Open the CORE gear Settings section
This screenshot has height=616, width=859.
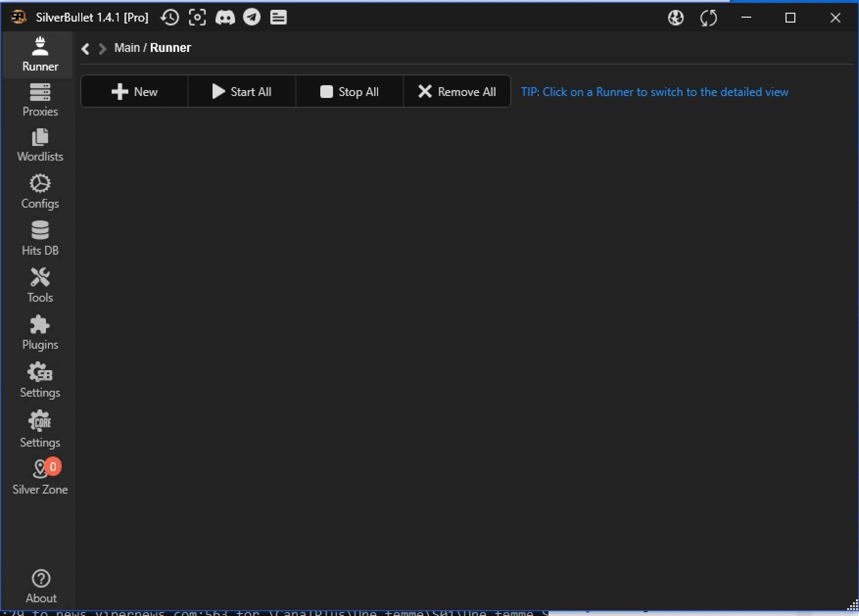click(40, 429)
